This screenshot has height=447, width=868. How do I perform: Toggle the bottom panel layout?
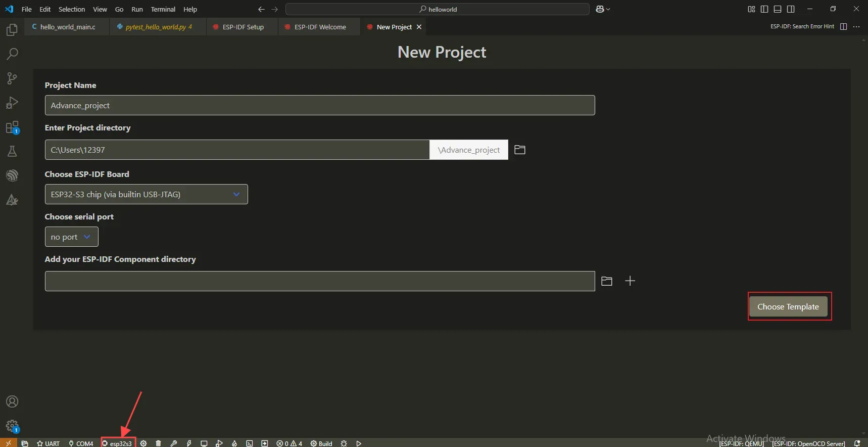point(778,9)
